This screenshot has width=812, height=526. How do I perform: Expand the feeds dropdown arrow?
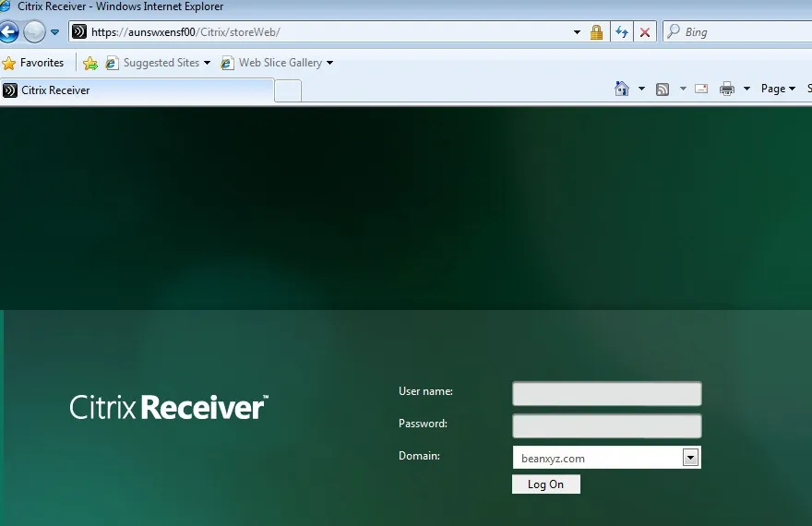click(x=683, y=89)
